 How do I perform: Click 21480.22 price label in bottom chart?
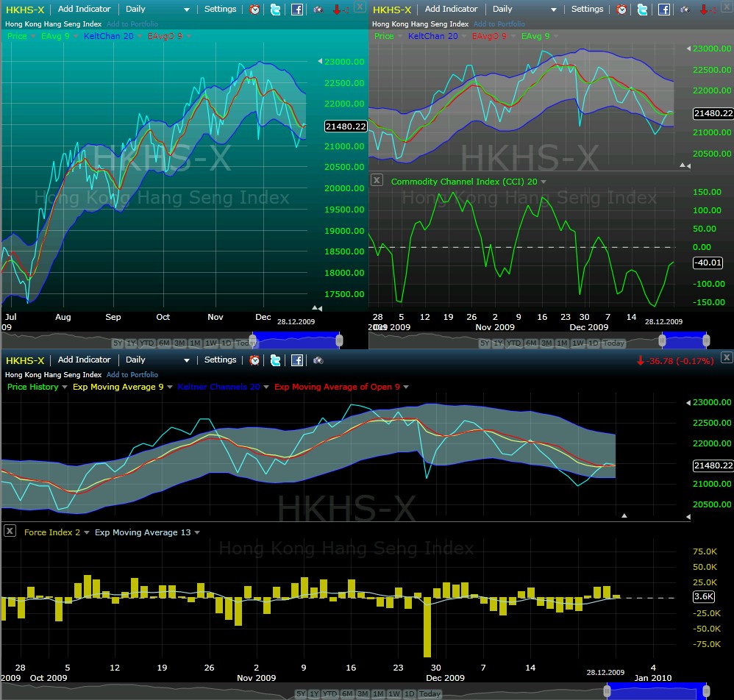coord(713,465)
